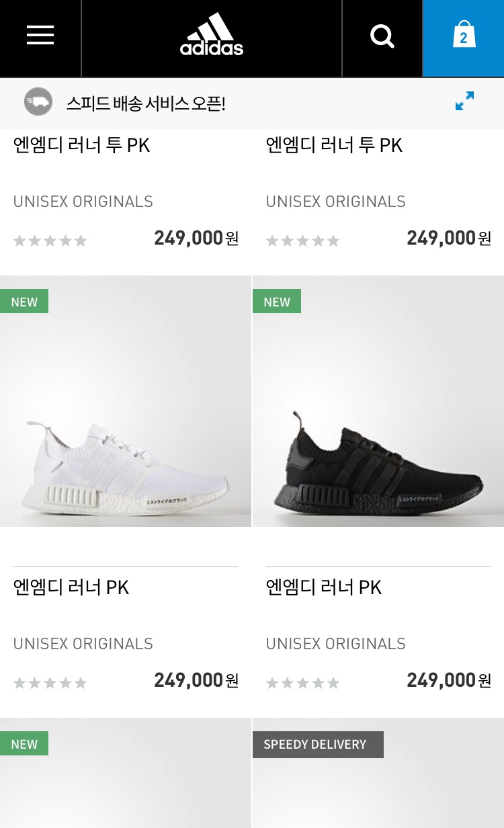504x828 pixels.
Task: Select the left 엔엠디 러너 투 PK title
Action: (81, 145)
